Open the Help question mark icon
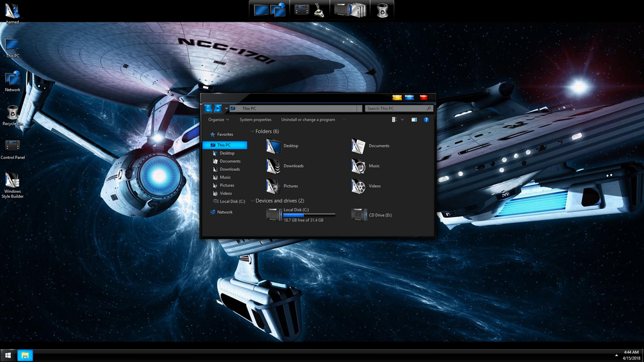 point(426,120)
